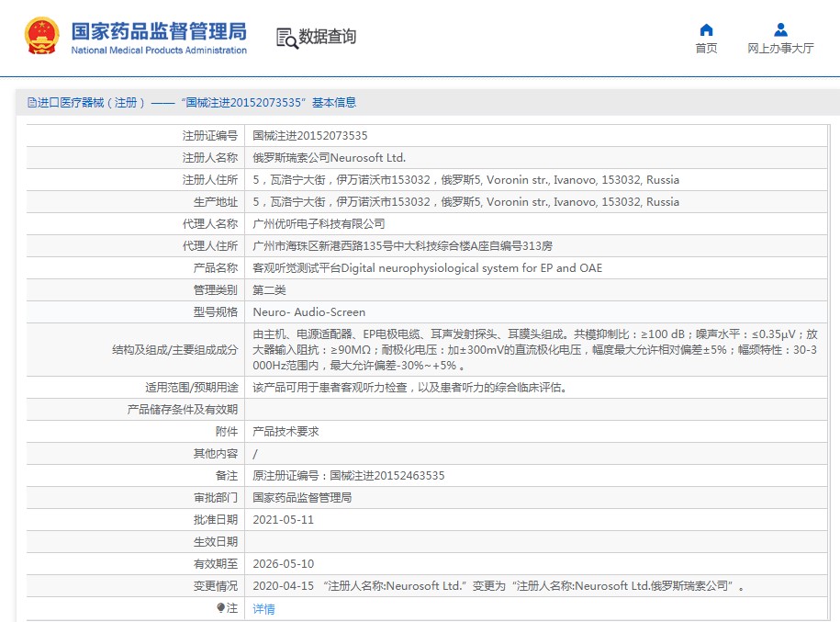Open the 详情 link
The image size is (840, 622).
263,608
